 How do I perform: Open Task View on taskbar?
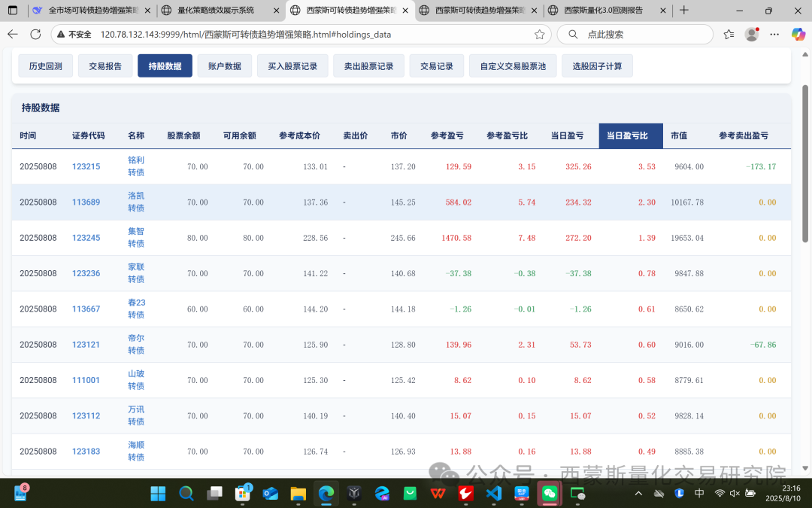coord(214,493)
